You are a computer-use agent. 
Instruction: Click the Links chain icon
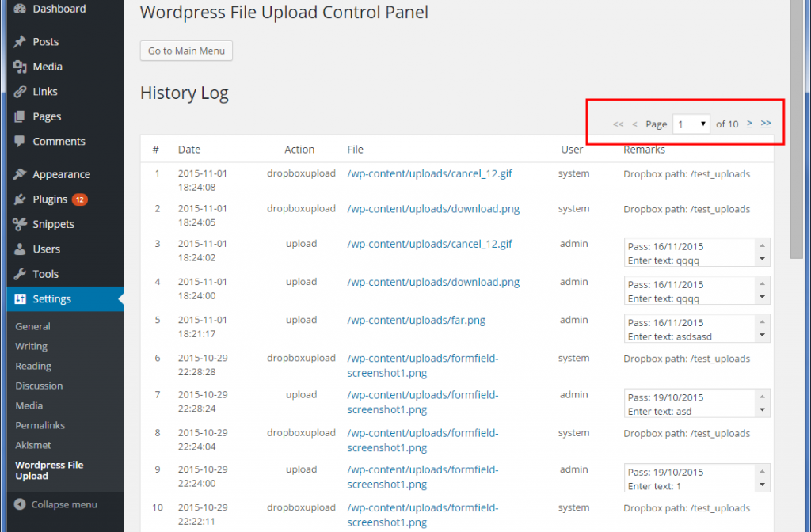20,92
